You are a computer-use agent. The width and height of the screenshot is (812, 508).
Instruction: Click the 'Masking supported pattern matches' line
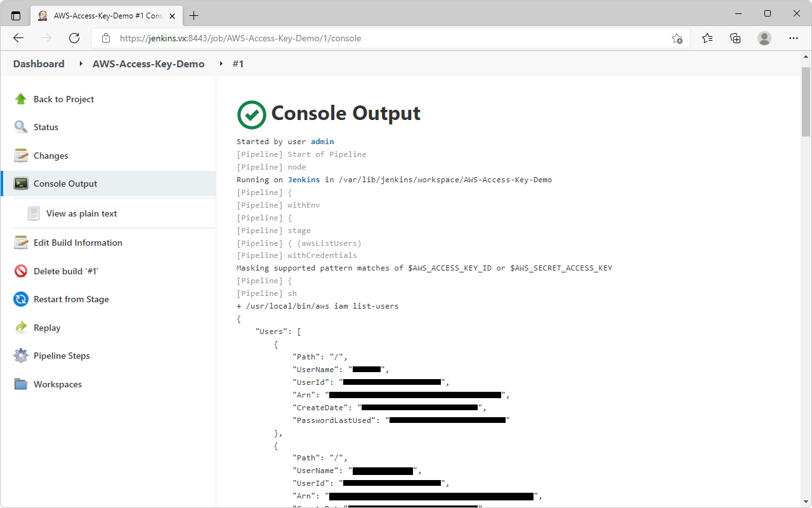click(x=424, y=268)
